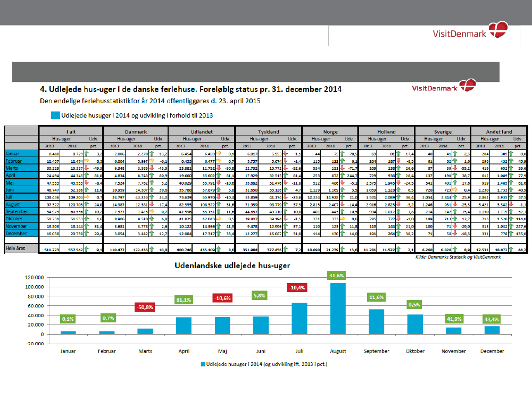Click the red '-10,6%' chart label

coord(222,298)
